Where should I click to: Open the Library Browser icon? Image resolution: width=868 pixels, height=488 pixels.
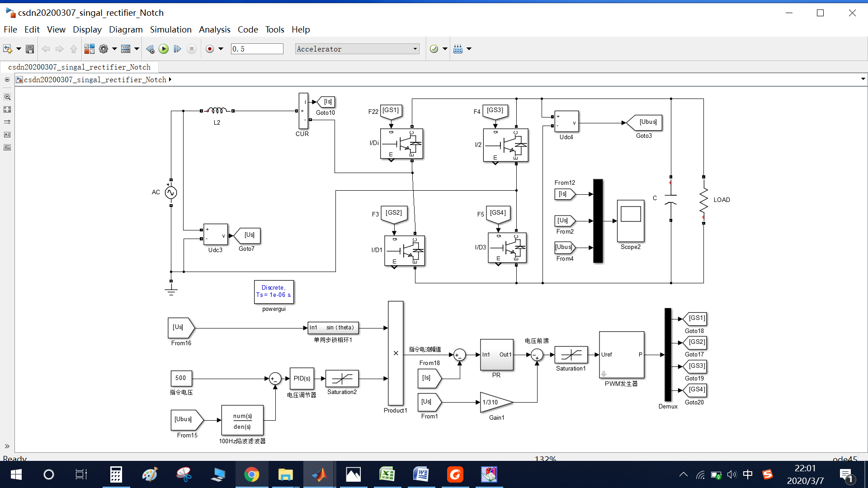pyautogui.click(x=90, y=49)
